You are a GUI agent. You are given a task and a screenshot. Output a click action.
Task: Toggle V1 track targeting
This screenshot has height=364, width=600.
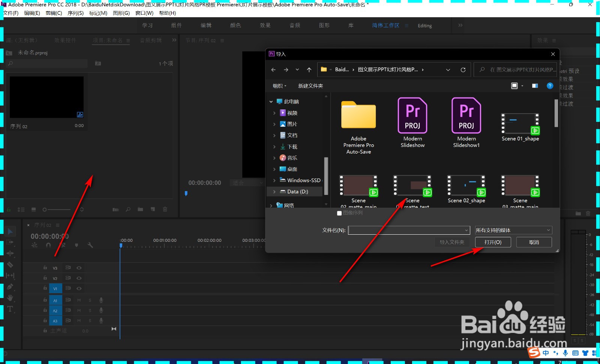click(x=55, y=289)
